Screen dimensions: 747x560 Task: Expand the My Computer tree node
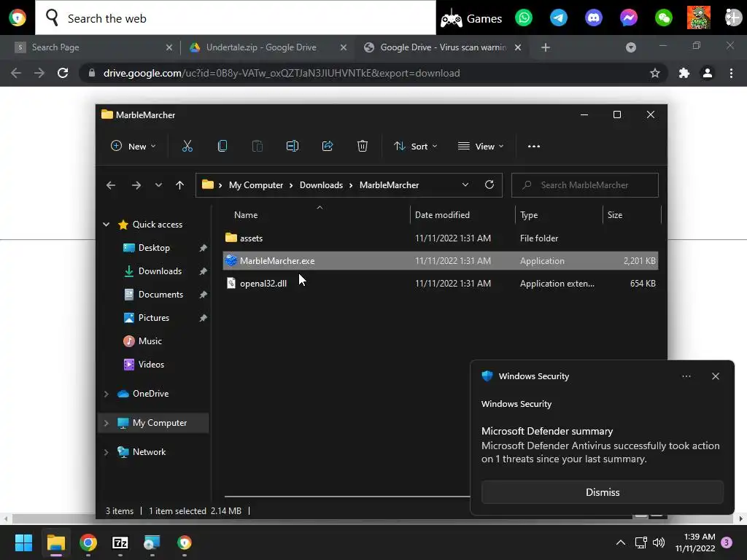(x=107, y=423)
